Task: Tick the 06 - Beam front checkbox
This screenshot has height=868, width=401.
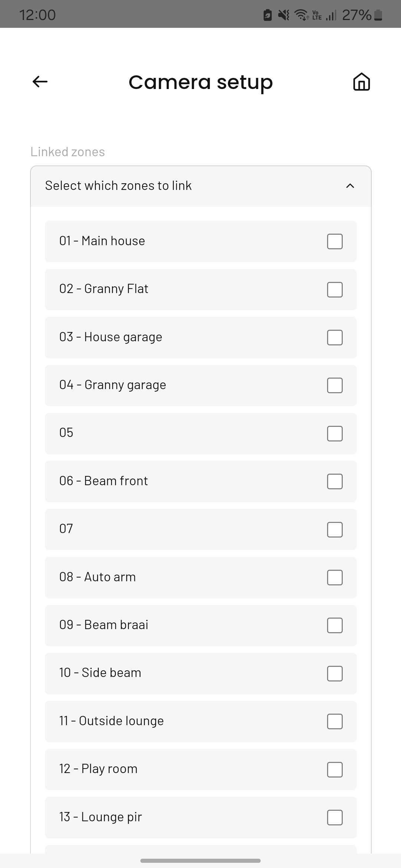Action: (335, 481)
